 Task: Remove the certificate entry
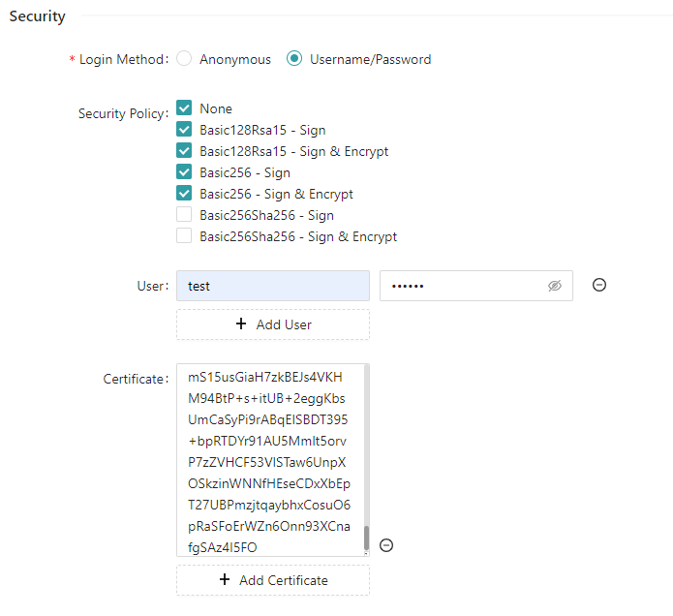(x=385, y=545)
